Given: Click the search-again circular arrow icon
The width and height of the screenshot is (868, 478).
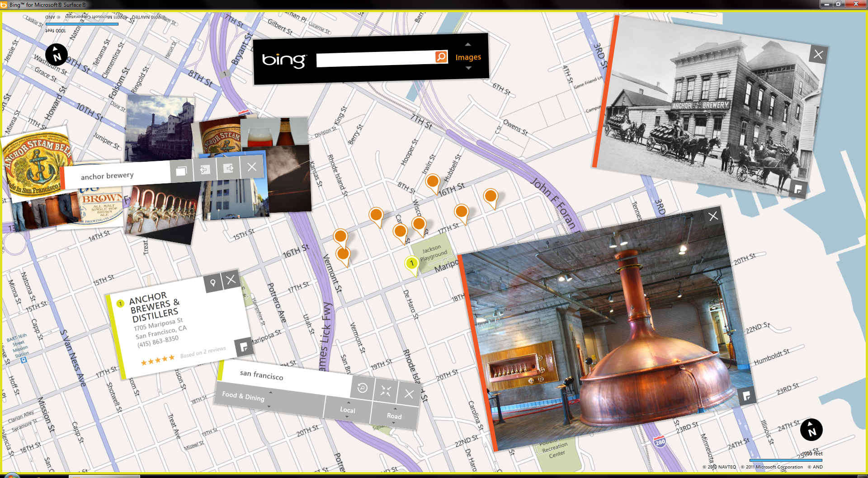Looking at the screenshot, I should click(x=362, y=388).
